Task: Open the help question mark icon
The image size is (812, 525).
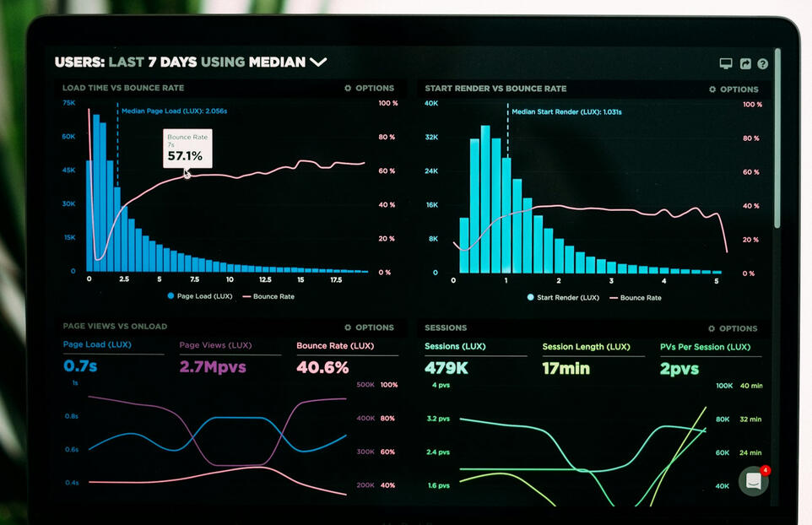Action: coord(762,63)
